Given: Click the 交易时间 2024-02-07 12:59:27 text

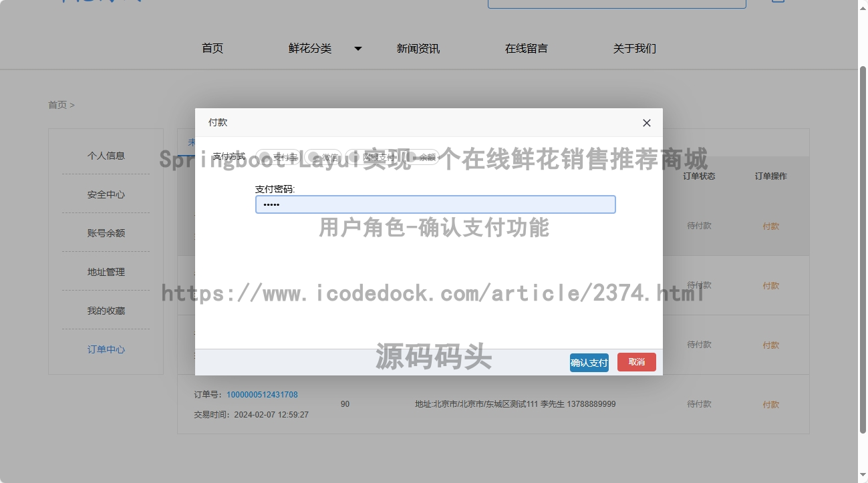Looking at the screenshot, I should pos(251,415).
